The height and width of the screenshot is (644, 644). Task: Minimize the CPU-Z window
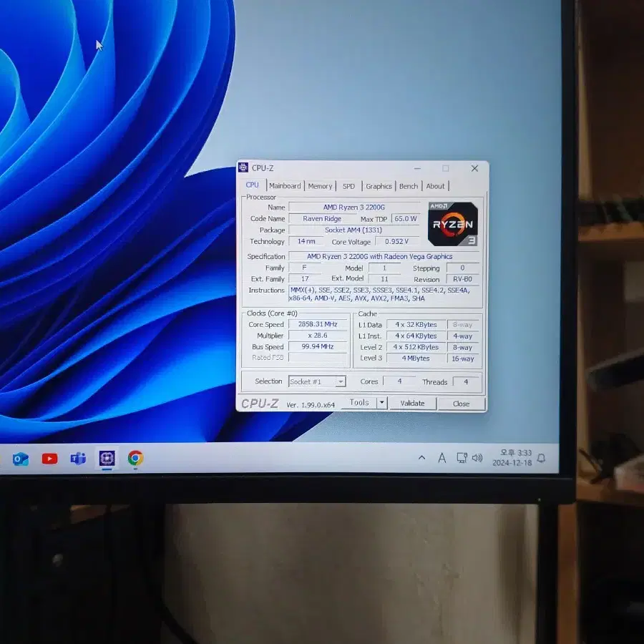click(x=417, y=168)
